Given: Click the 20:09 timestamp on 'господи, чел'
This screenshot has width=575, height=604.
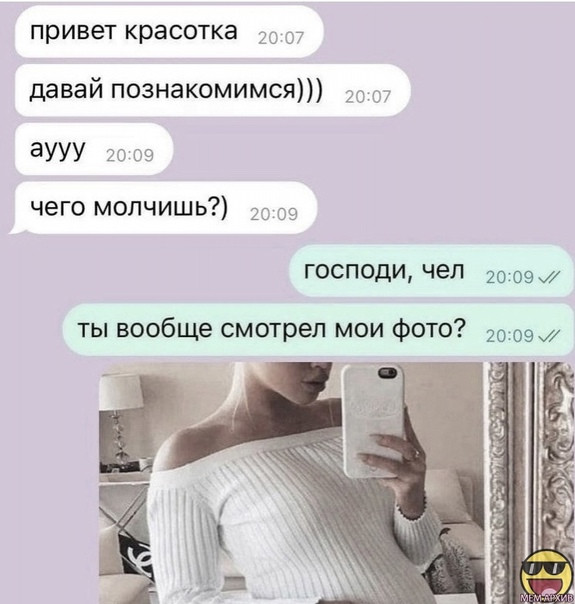Looking at the screenshot, I should 510,277.
